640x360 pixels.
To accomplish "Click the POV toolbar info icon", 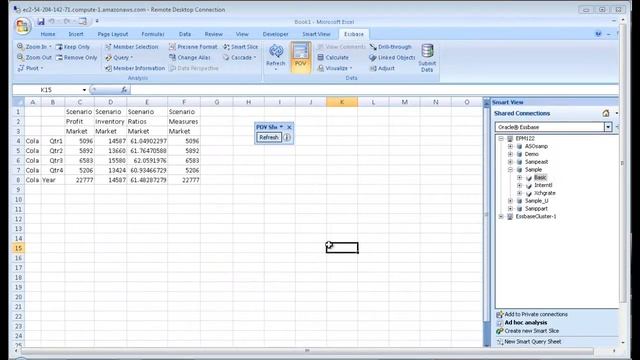I will (x=287, y=138).
